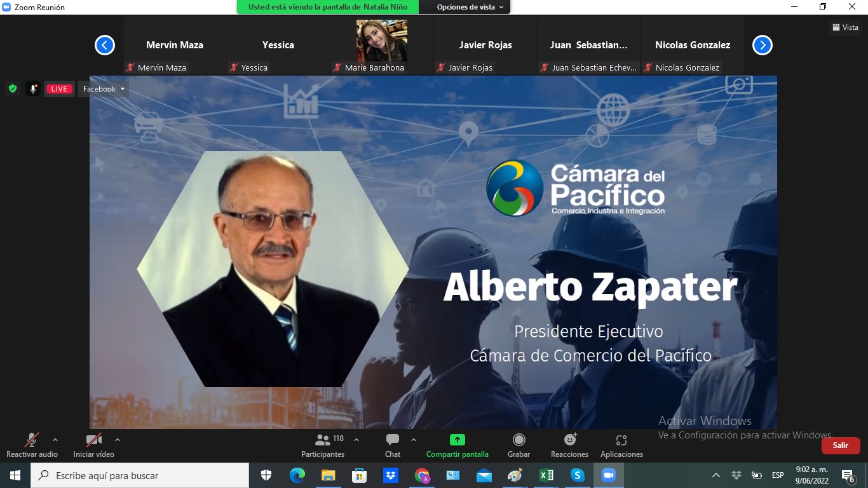Open File Explorer from the taskbar
The image size is (868, 488).
(x=329, y=475)
